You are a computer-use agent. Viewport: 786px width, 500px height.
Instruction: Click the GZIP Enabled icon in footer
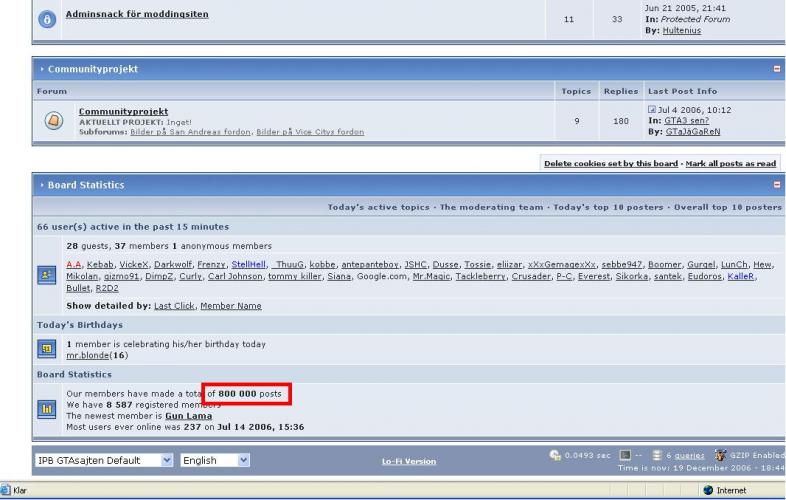pyautogui.click(x=717, y=455)
